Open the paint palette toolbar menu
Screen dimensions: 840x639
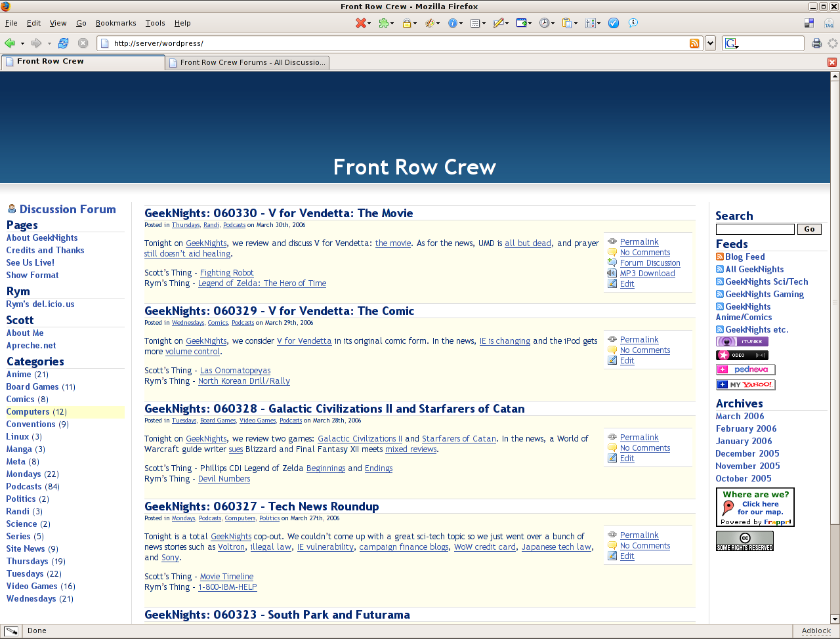tap(432, 23)
